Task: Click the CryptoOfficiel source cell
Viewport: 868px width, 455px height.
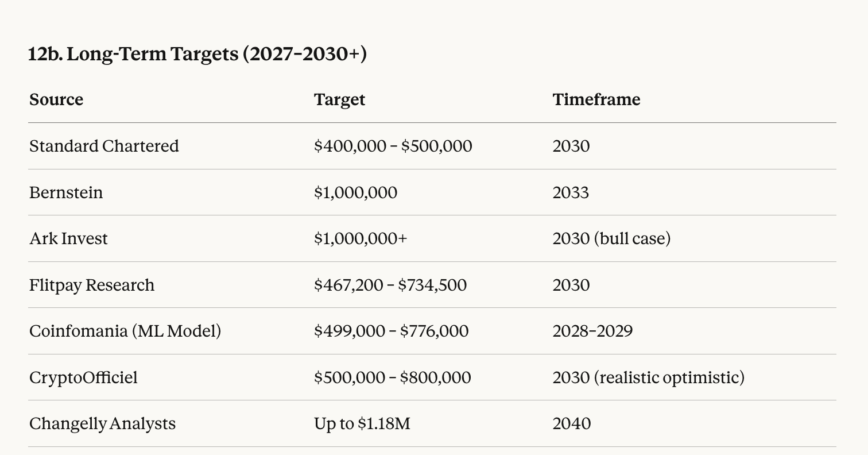Action: pos(83,377)
